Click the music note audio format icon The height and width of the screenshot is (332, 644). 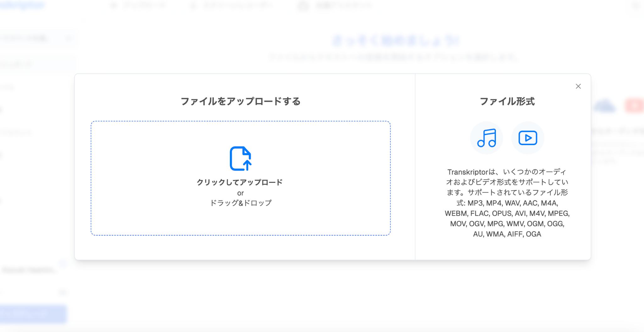point(486,138)
